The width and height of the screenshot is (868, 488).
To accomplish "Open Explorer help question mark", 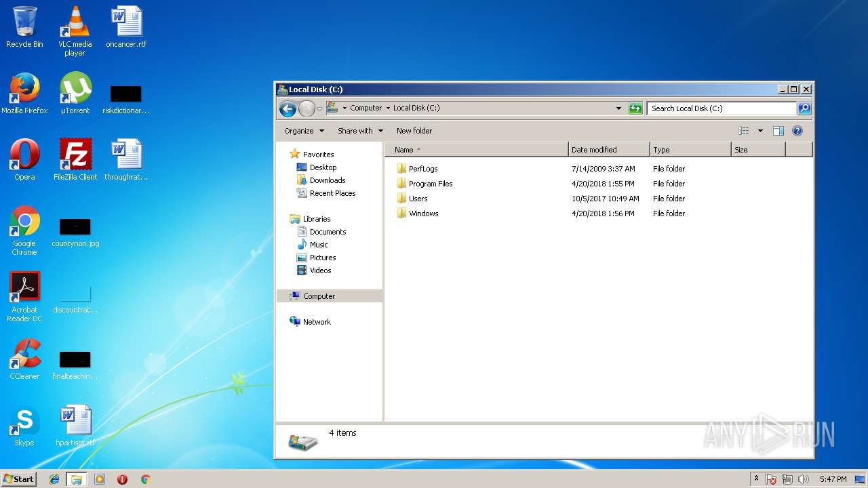I will [797, 131].
